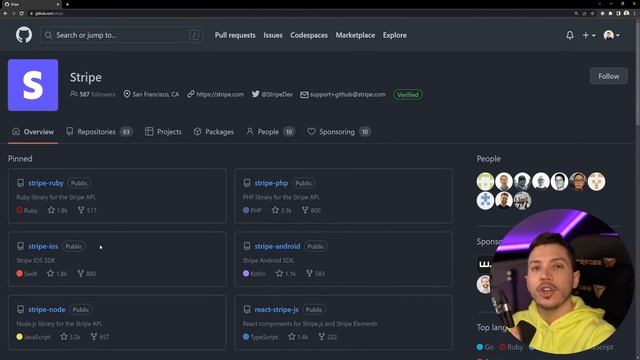
Task: Open Pull requests in top navigation
Action: (x=235, y=35)
